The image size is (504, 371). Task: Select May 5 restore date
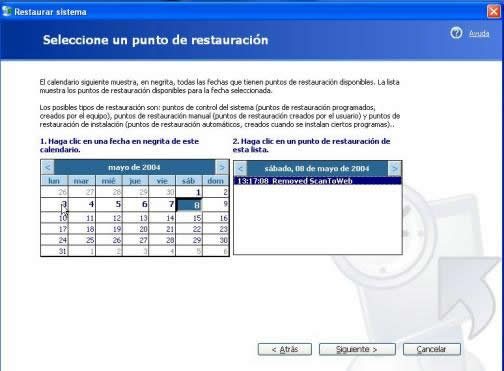[x=109, y=204]
